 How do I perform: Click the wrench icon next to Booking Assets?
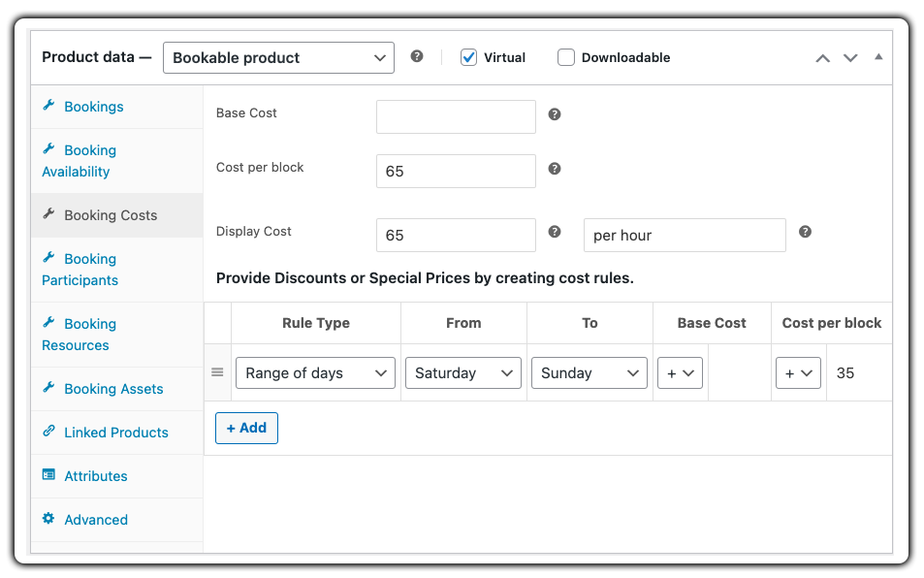pos(48,387)
